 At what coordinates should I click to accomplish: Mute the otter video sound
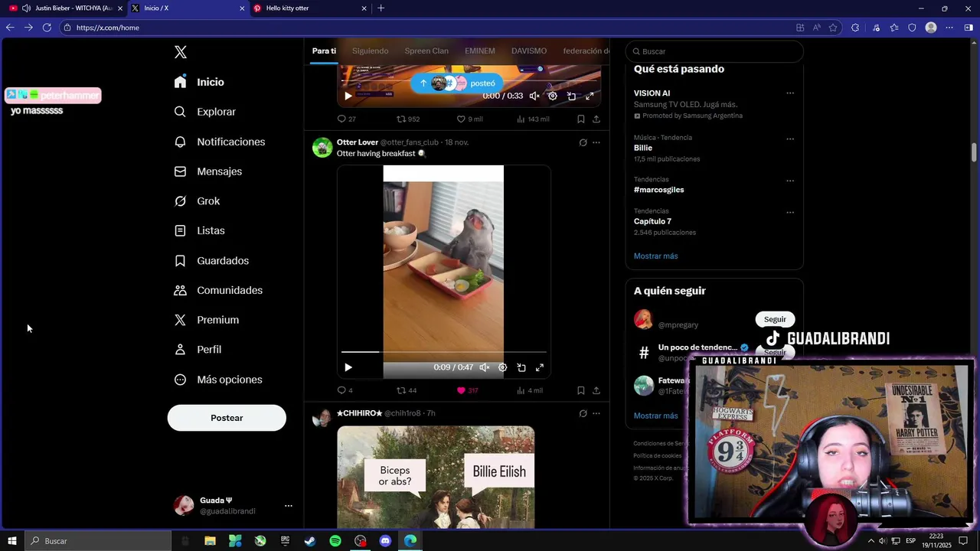[x=485, y=367]
